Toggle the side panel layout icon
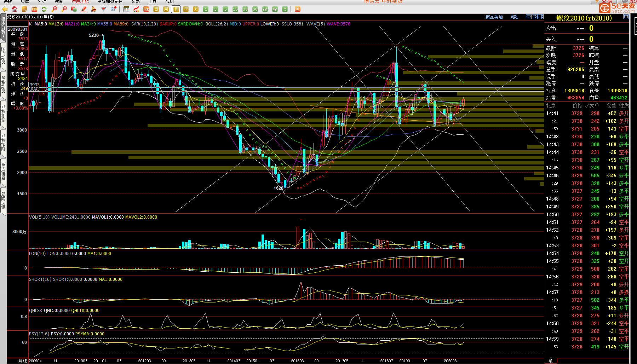The height and width of the screenshot is (364, 637). 540,17
